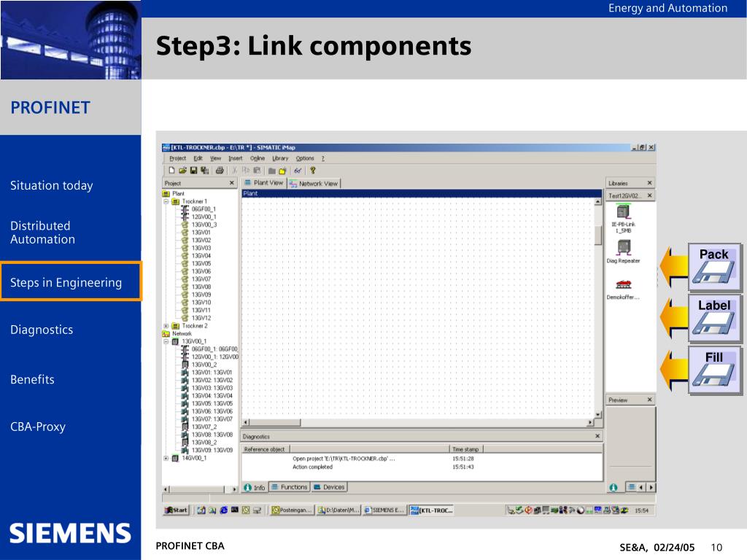Expand the Trockner 2 tree node
747x560 pixels.
(166, 326)
